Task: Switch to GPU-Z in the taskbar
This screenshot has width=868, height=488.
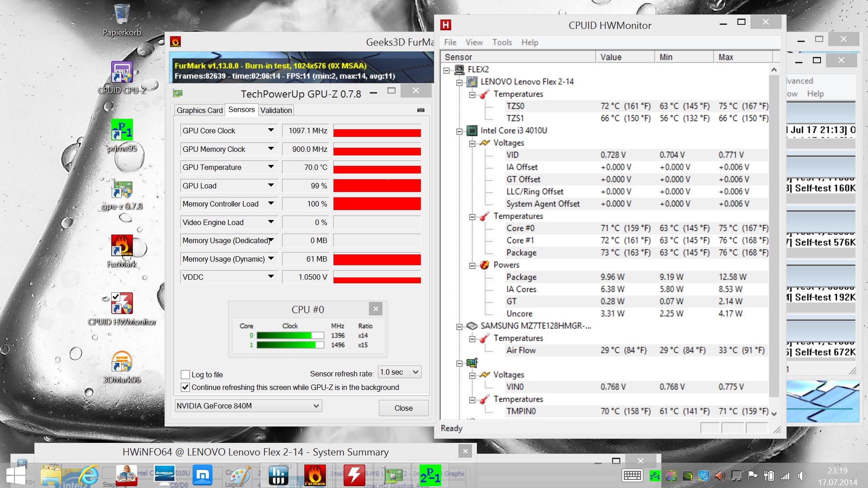Action: pos(392,475)
